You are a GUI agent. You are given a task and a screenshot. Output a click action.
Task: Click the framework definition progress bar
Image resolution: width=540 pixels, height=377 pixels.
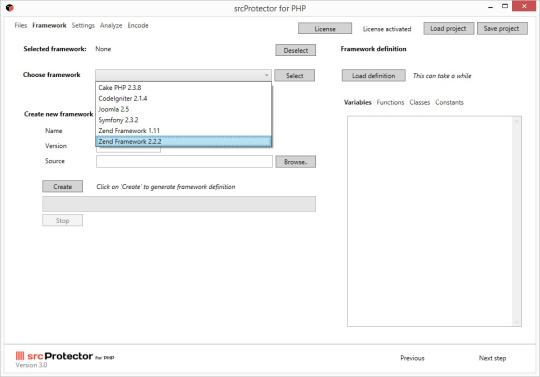[179, 204]
